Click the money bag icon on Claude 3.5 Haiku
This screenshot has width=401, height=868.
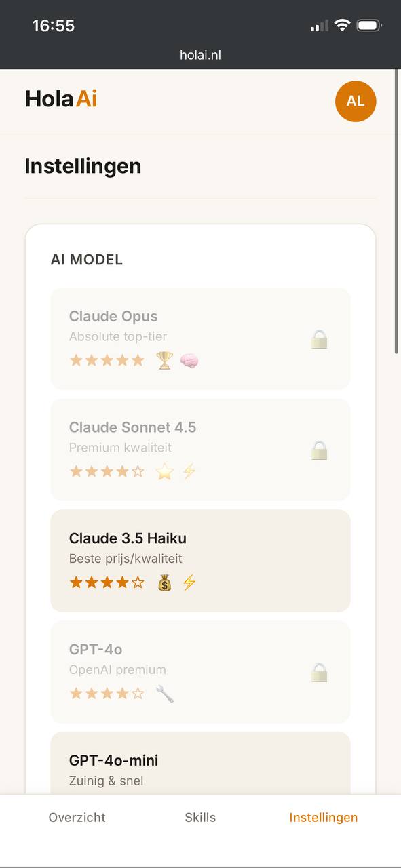(x=164, y=582)
